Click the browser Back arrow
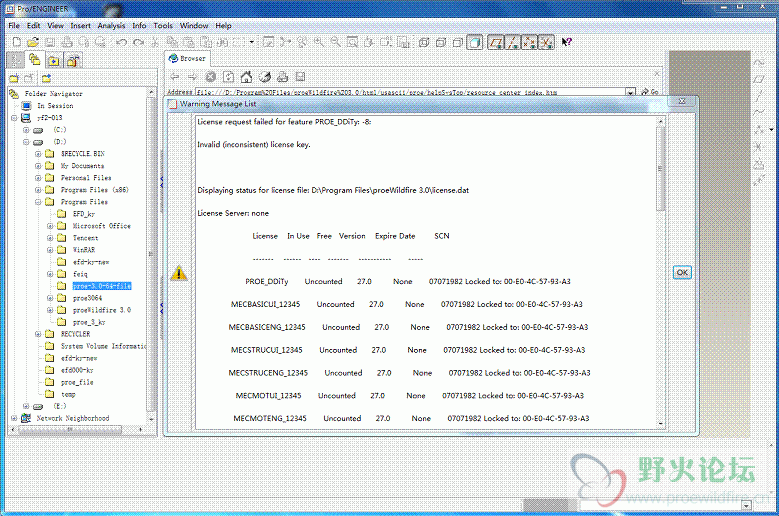 pyautogui.click(x=175, y=77)
